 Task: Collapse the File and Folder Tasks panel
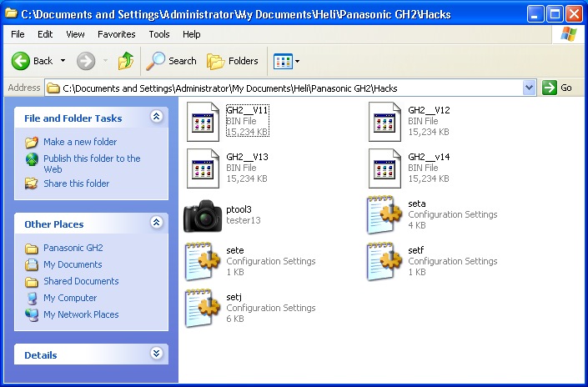point(156,118)
